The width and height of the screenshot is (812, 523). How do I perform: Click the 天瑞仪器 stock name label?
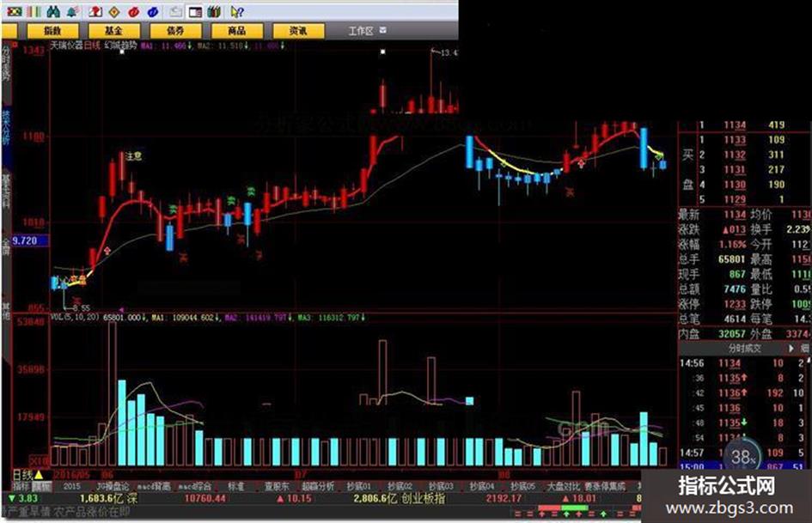[x=66, y=46]
